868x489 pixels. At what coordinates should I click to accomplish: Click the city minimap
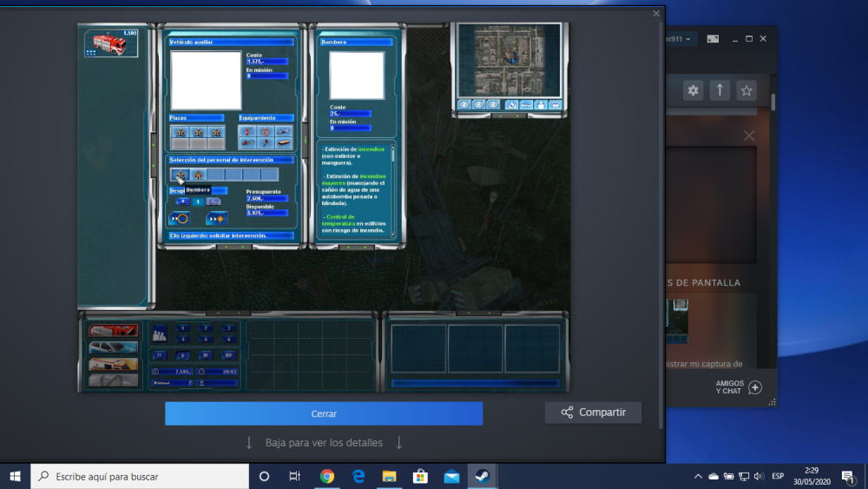pos(509,60)
